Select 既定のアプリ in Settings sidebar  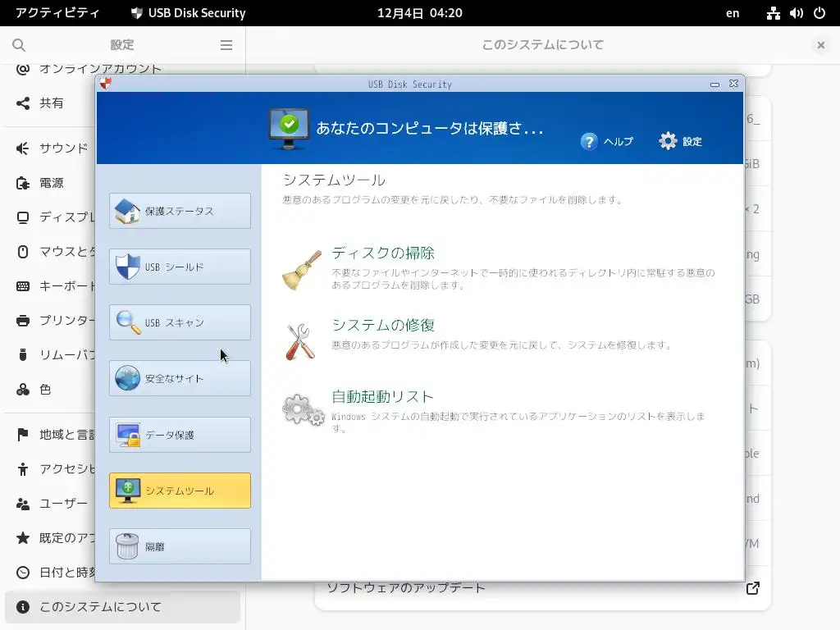click(51, 538)
